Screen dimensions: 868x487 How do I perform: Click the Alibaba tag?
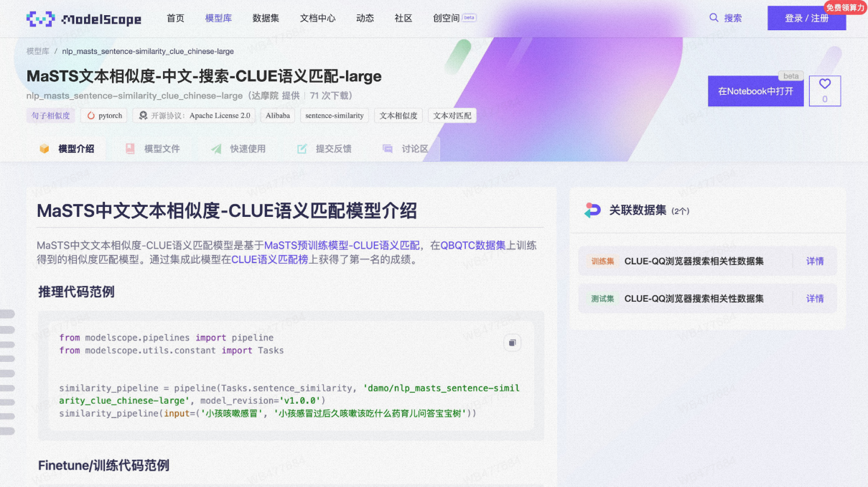[278, 116]
